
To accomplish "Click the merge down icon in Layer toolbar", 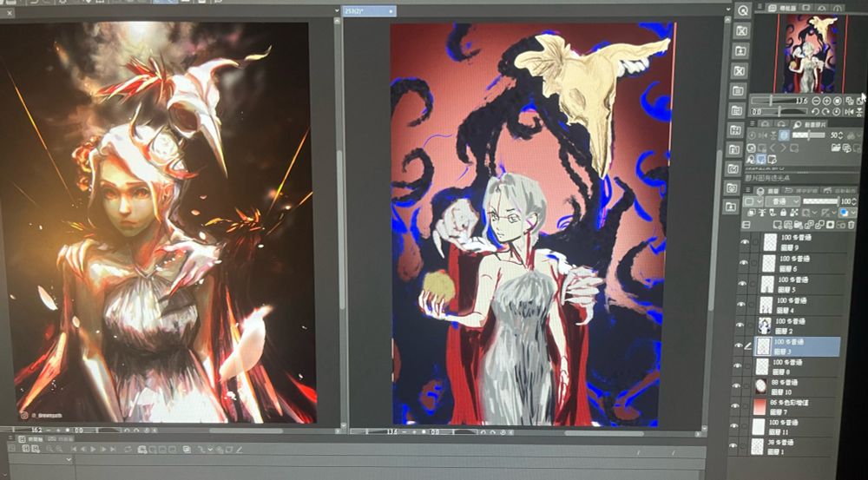I will [x=819, y=225].
